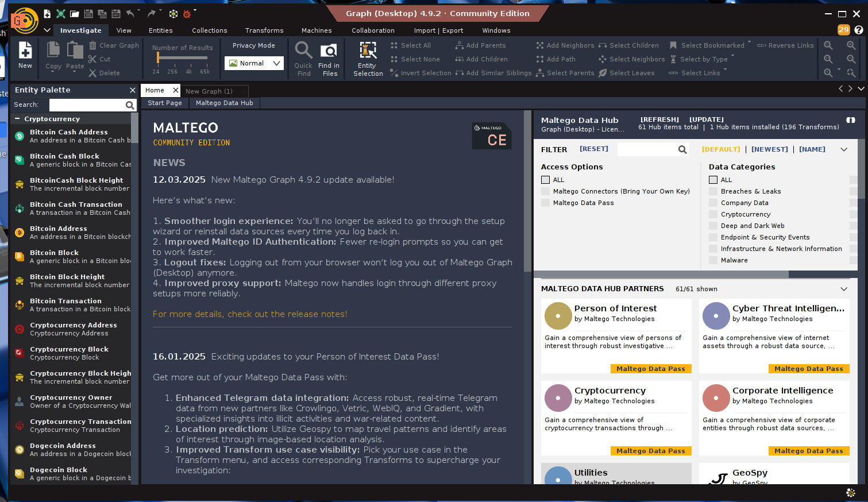Open the Select Bookmarked dropdown arrow

click(749, 43)
